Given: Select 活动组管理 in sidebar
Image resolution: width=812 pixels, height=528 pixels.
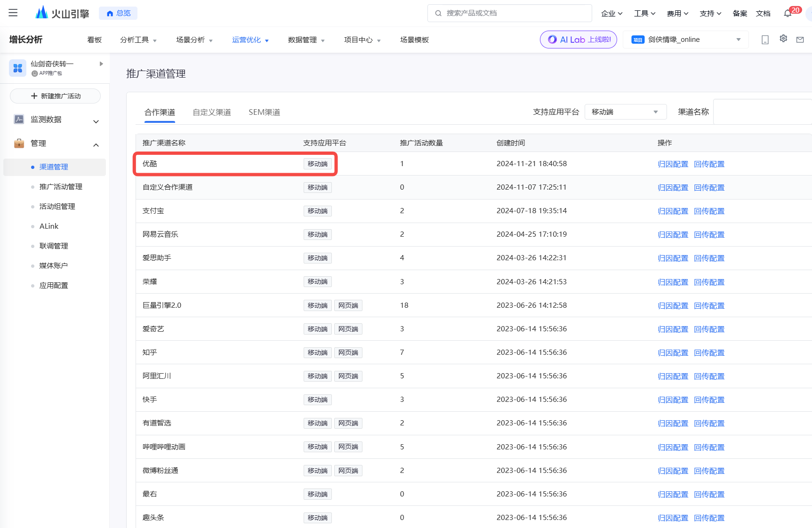Looking at the screenshot, I should click(57, 207).
